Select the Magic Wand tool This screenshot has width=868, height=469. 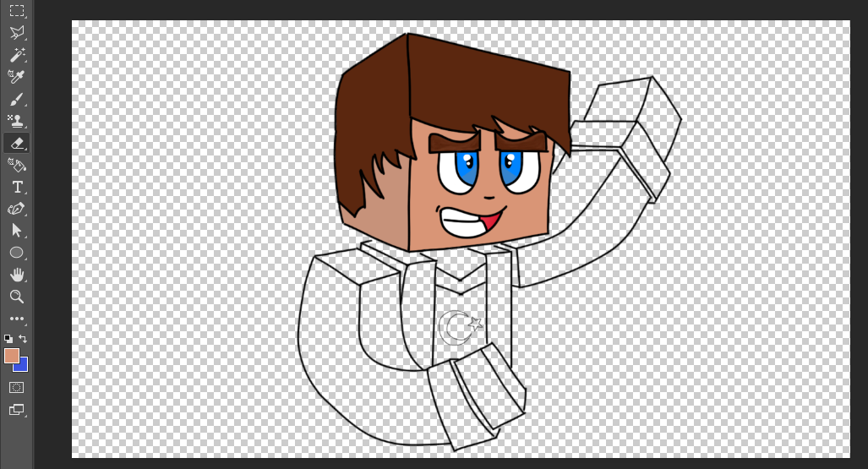(x=17, y=55)
